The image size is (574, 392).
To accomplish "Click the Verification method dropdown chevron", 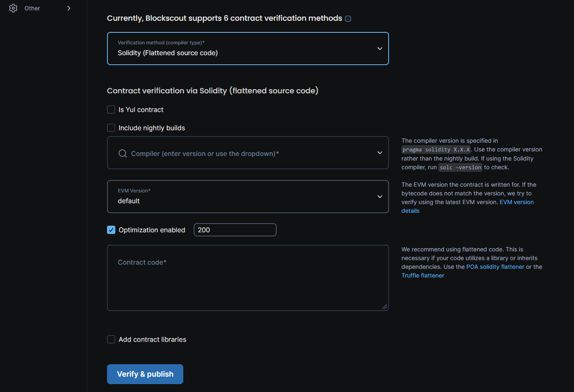I will [x=379, y=49].
